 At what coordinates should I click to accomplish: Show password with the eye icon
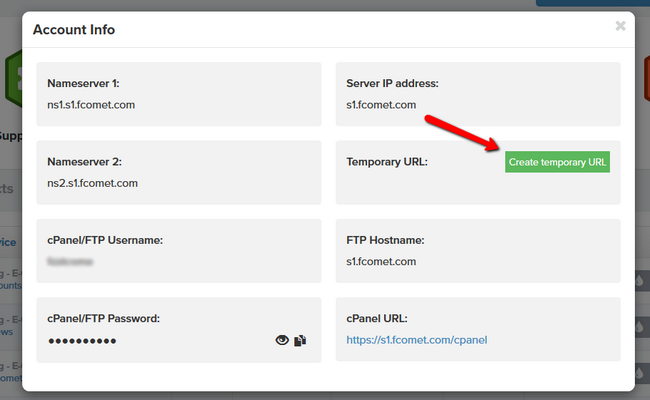tap(282, 340)
